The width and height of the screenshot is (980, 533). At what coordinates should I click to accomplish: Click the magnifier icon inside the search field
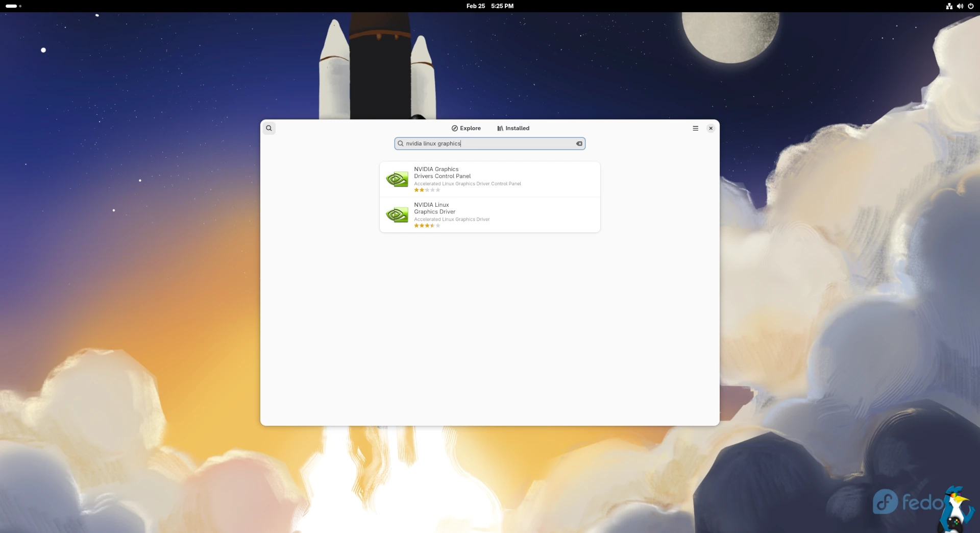pos(401,143)
